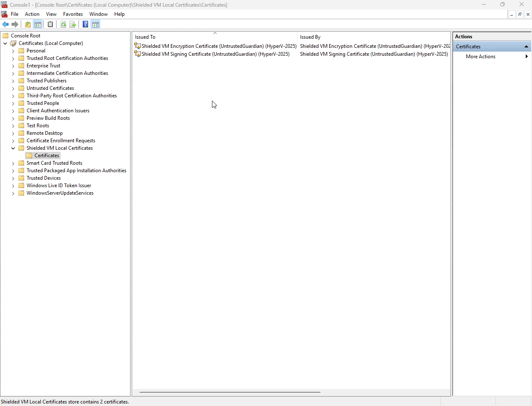
Task: Open More Actions in the Actions pane
Action: tap(480, 56)
